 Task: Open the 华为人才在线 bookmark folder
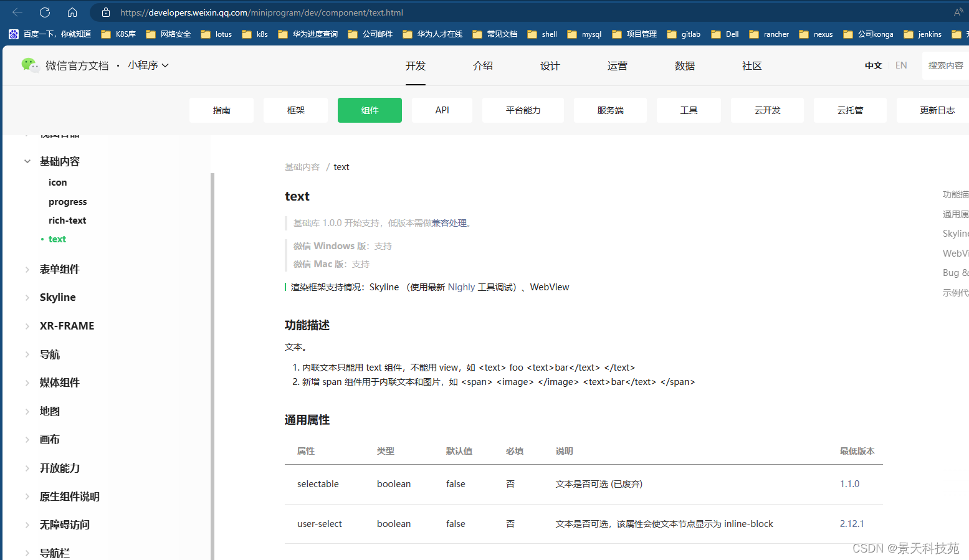click(x=432, y=34)
